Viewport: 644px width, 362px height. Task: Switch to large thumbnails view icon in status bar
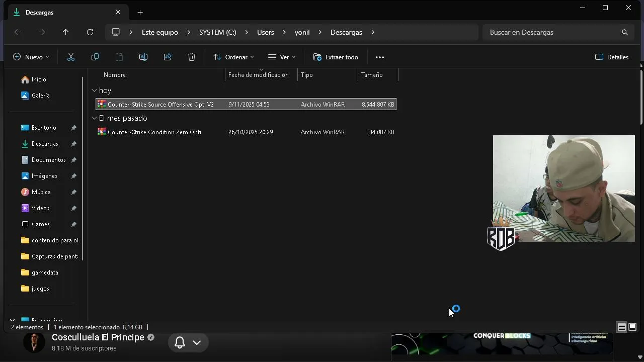click(632, 327)
